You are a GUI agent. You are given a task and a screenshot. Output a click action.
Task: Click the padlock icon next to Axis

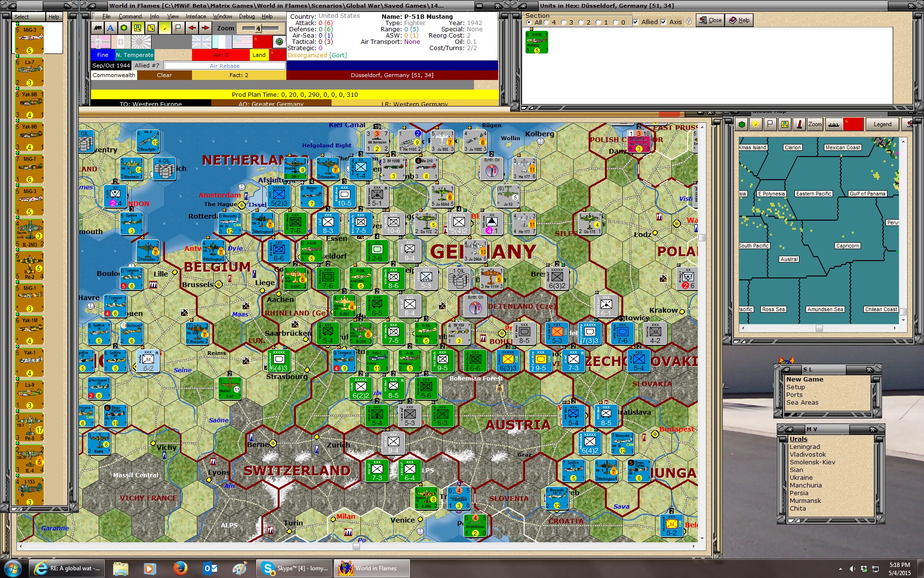click(x=689, y=22)
